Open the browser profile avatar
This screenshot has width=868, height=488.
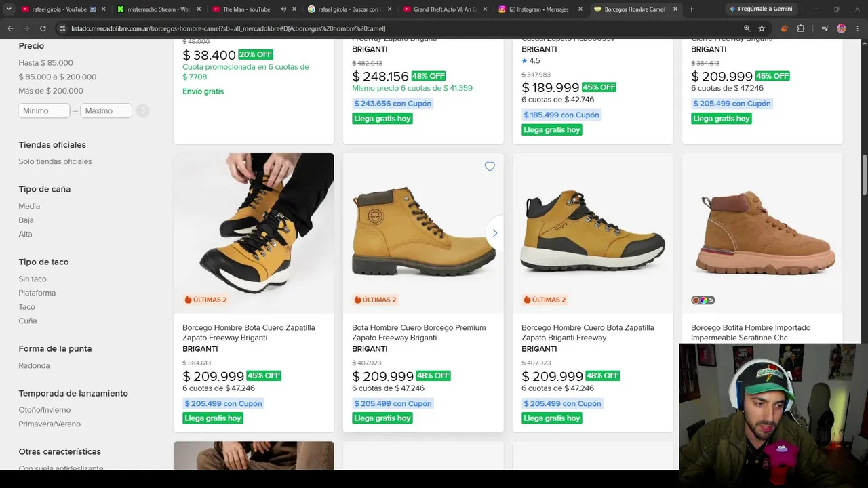tap(842, 28)
